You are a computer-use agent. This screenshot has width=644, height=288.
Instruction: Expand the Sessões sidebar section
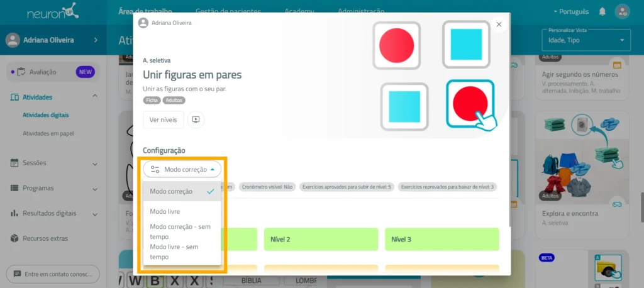pos(95,164)
